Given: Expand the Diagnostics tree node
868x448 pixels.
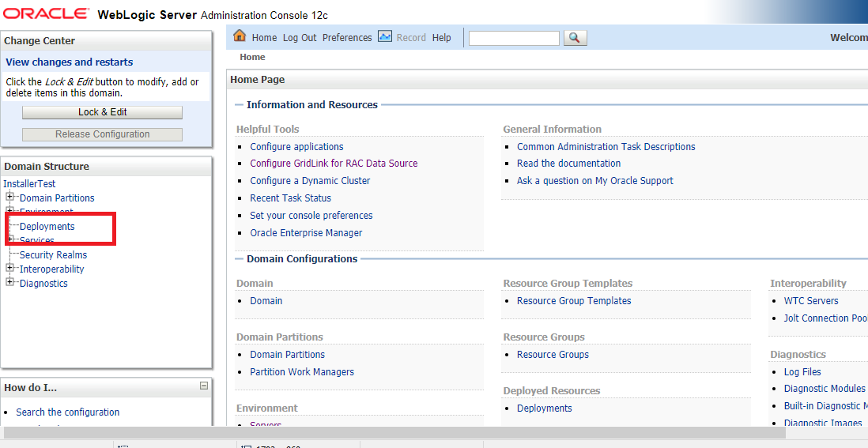Looking at the screenshot, I should tap(9, 282).
